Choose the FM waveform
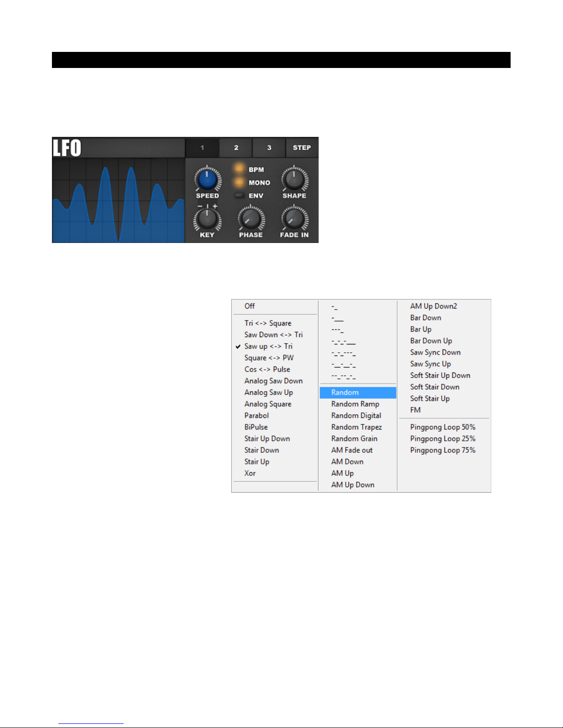Viewport: 563px width, 728px height. coord(415,410)
